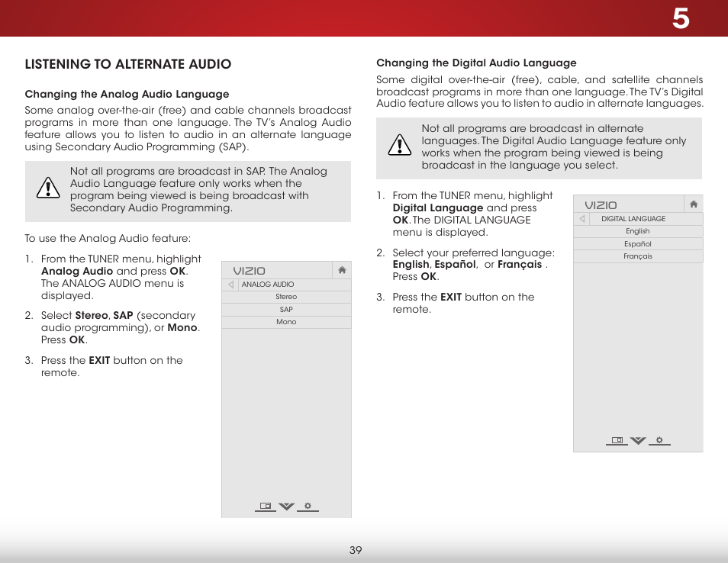
Task: Click 'Changing the Digital Audio Language' subheading
Action: pyautogui.click(x=476, y=63)
